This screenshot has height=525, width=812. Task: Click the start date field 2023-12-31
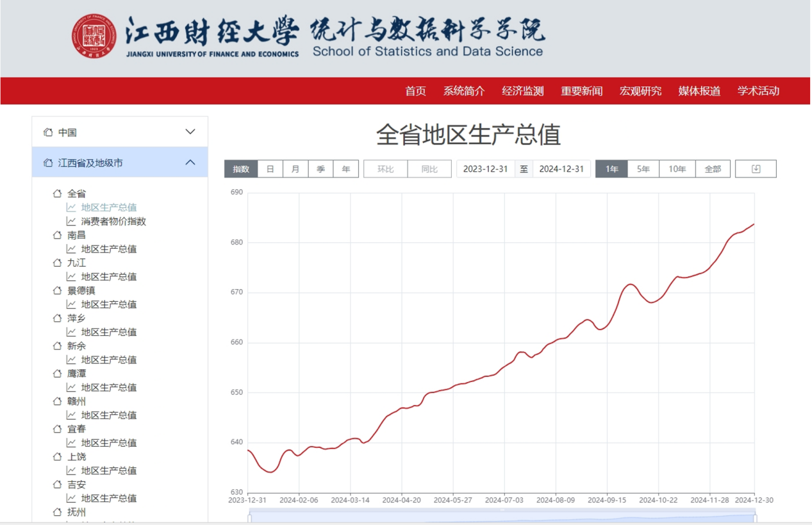click(x=485, y=169)
